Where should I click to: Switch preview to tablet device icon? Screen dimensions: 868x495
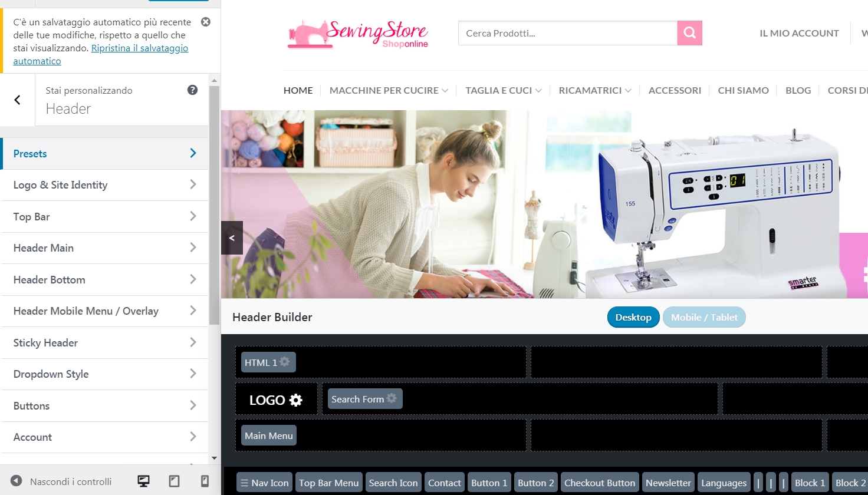click(x=174, y=481)
